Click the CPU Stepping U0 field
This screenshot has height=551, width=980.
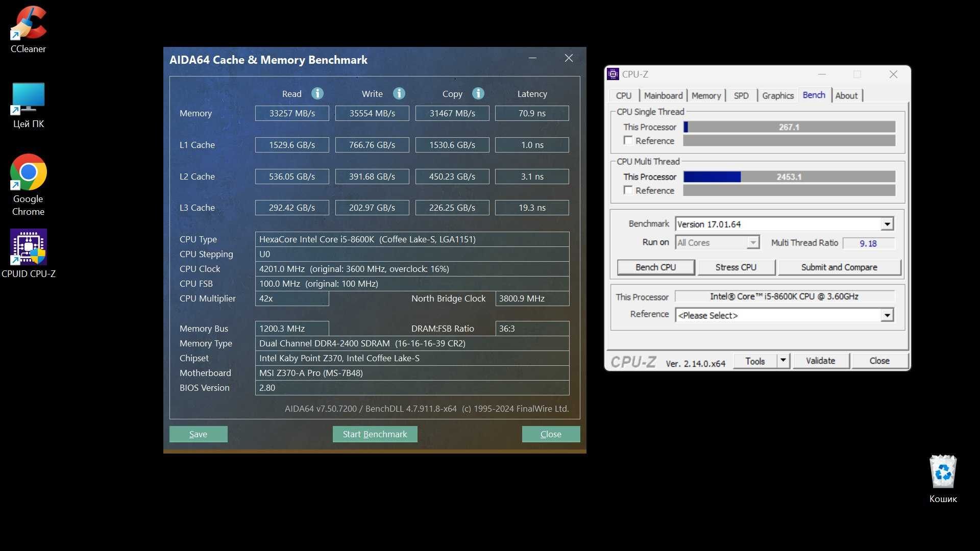(412, 254)
